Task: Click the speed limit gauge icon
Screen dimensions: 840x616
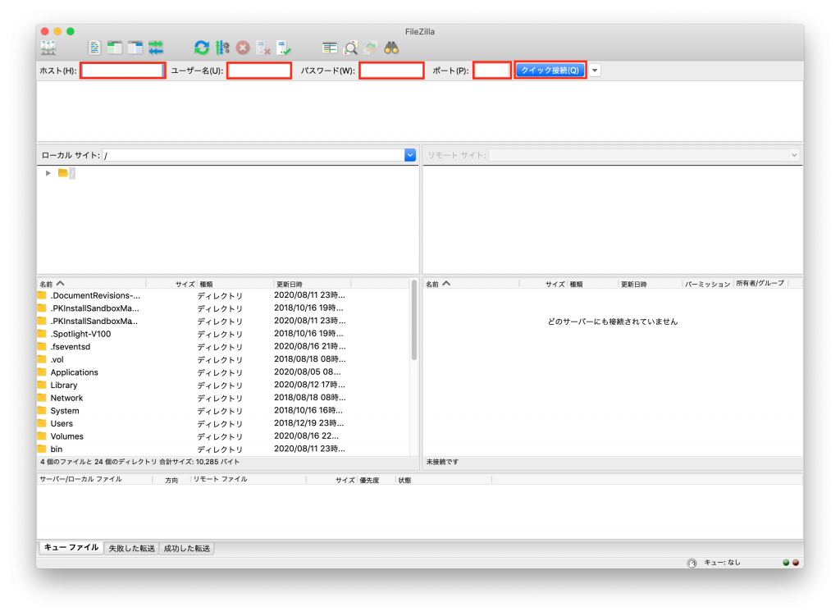Action: coord(691,563)
